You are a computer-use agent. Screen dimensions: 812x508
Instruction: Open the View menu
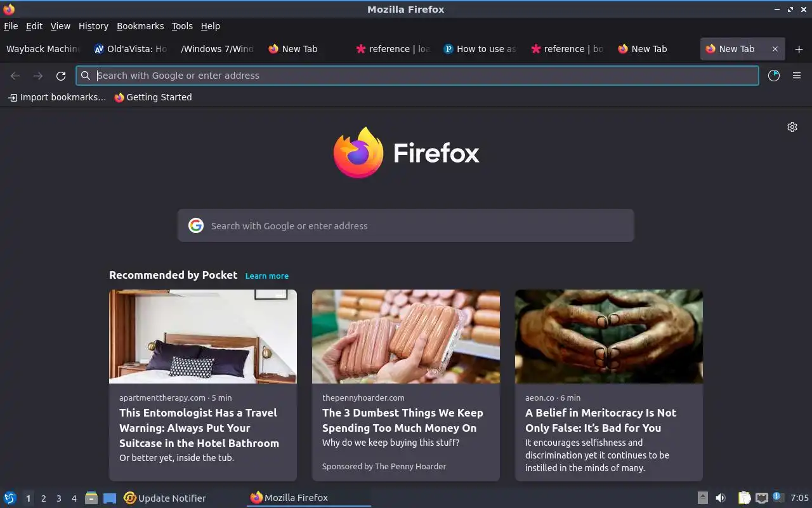pyautogui.click(x=60, y=26)
